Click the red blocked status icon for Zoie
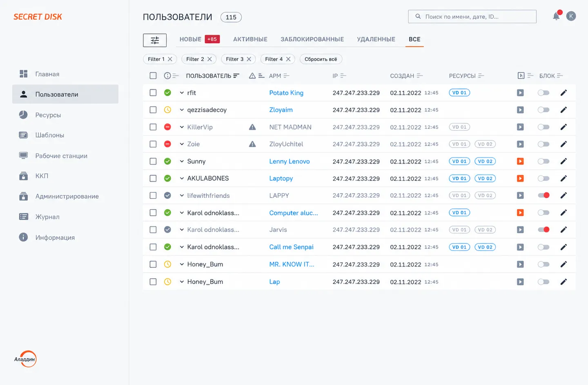This screenshot has width=588, height=385. [167, 144]
